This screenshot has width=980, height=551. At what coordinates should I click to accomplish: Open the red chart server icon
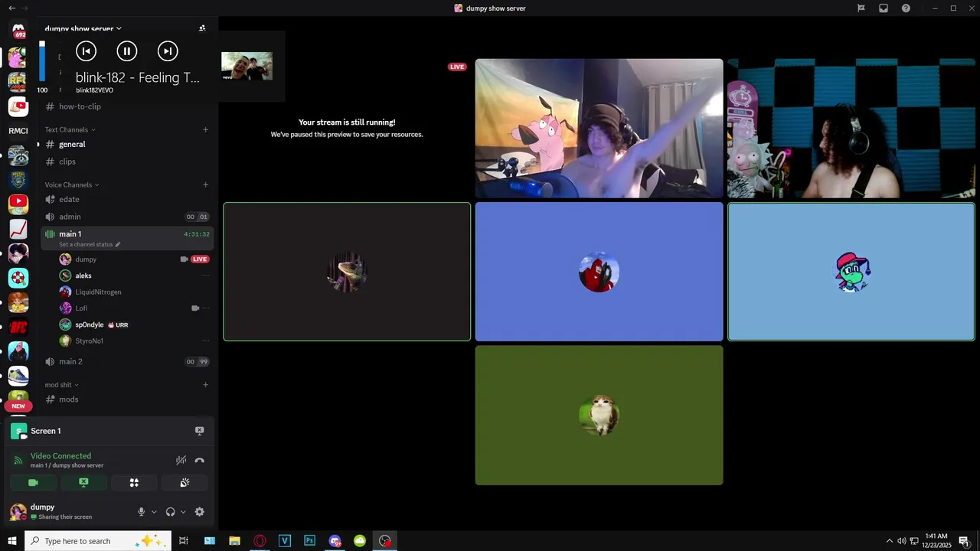[x=18, y=229]
